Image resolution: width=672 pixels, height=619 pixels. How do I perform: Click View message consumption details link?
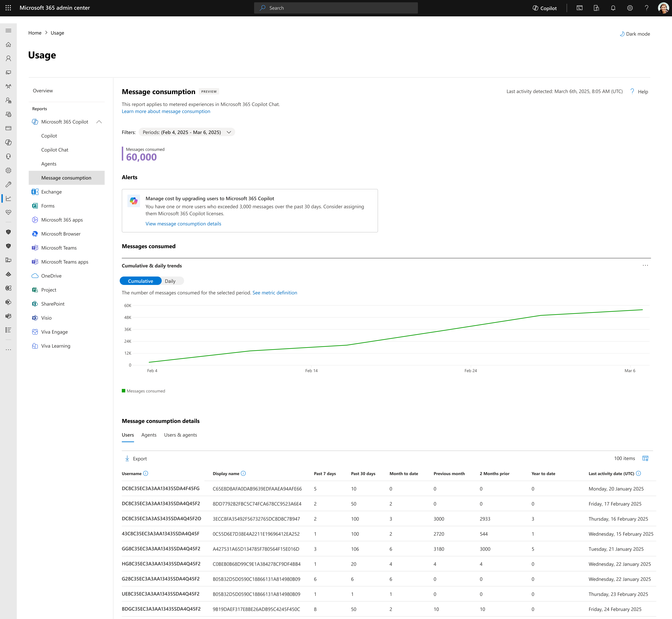pos(184,224)
